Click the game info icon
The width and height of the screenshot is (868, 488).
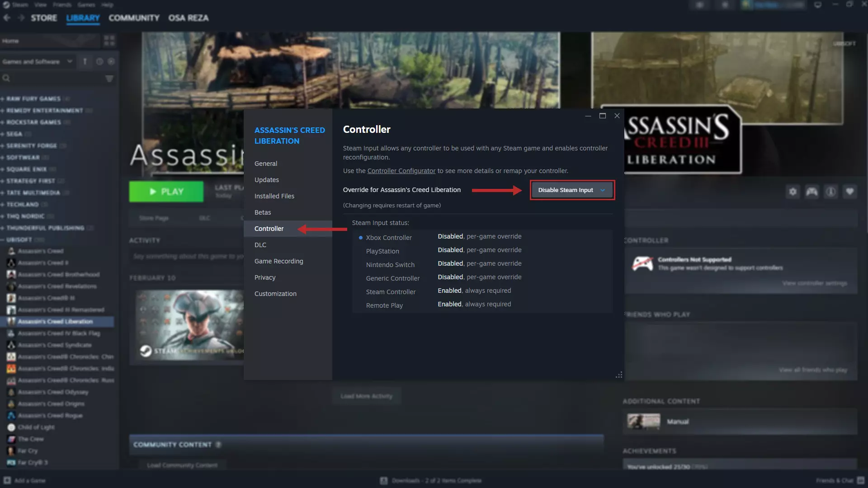pyautogui.click(x=831, y=192)
